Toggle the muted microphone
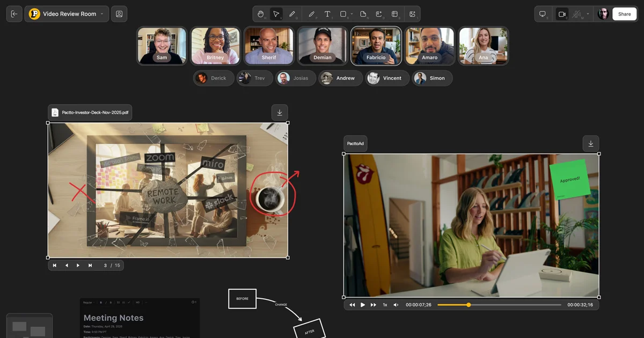The width and height of the screenshot is (644, 338). (x=577, y=14)
